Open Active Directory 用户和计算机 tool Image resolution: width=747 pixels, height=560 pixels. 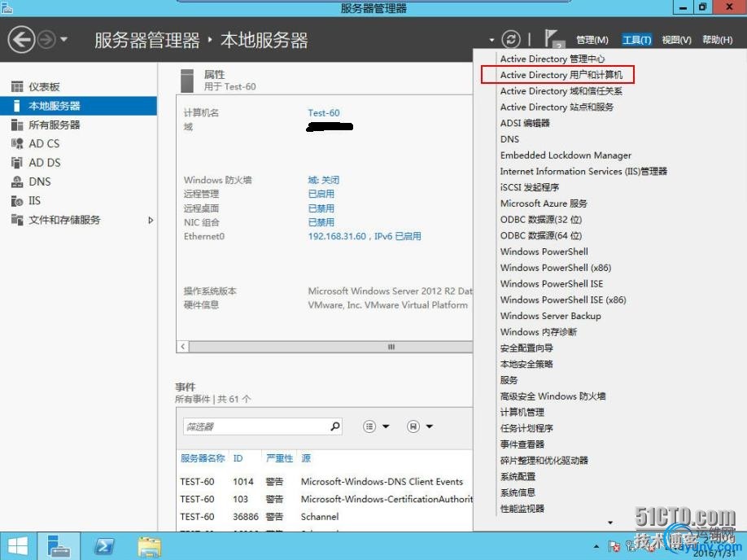pos(561,76)
